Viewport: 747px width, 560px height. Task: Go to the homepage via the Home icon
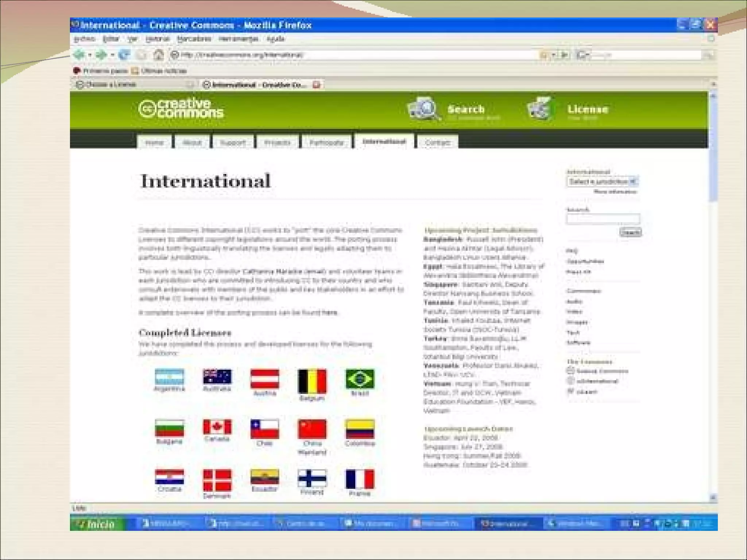pyautogui.click(x=158, y=55)
